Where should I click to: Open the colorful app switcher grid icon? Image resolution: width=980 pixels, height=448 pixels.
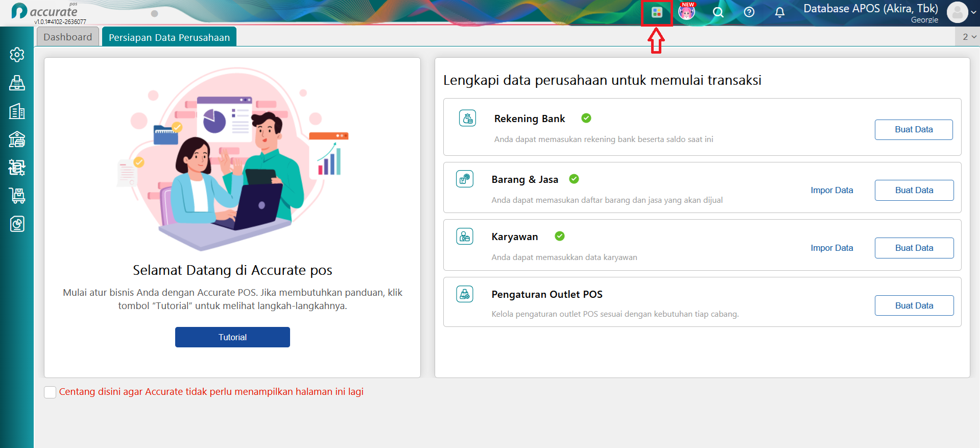coord(657,12)
